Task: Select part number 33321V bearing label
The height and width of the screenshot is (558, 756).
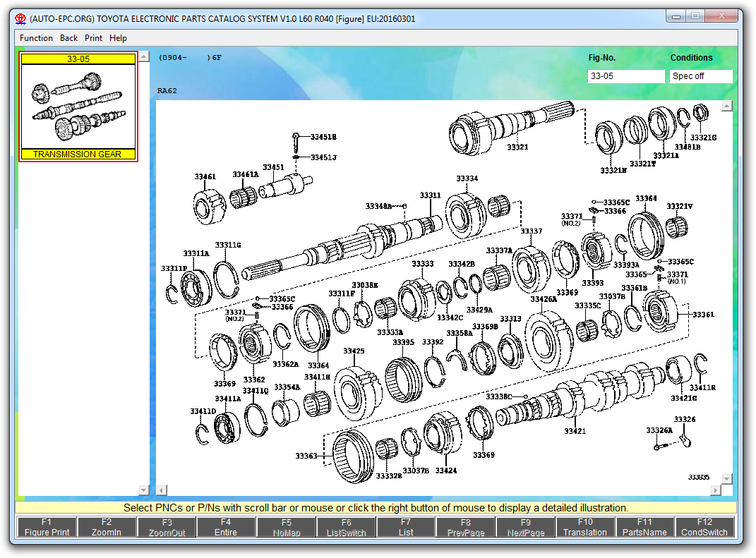Action: 680,206
